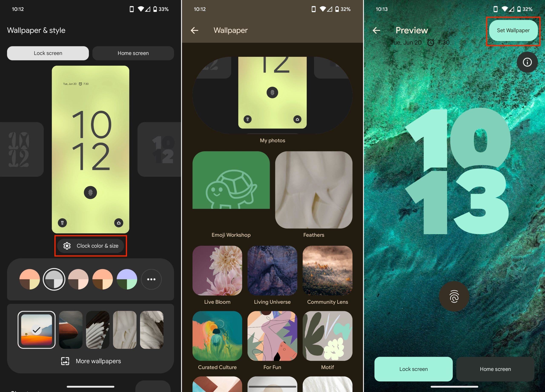Screen dimensions: 545x392
Task: Click the back arrow icon on Preview screen
Action: pyautogui.click(x=378, y=30)
